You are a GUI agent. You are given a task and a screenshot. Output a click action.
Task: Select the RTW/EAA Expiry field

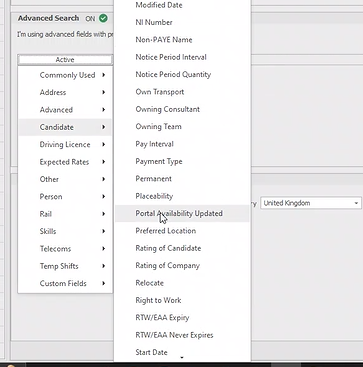(182, 317)
